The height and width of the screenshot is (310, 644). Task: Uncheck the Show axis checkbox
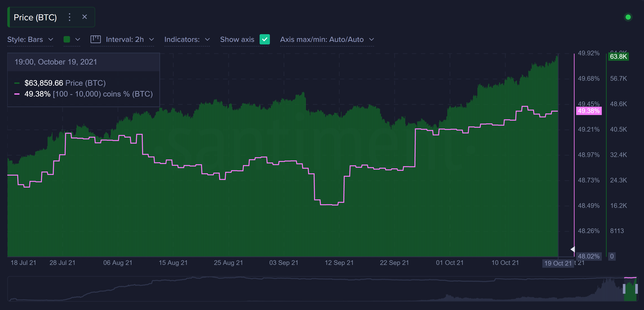[265, 40]
